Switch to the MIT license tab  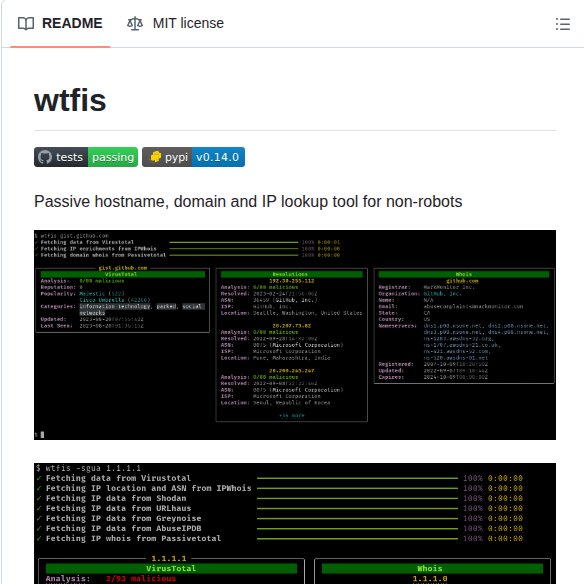click(175, 23)
